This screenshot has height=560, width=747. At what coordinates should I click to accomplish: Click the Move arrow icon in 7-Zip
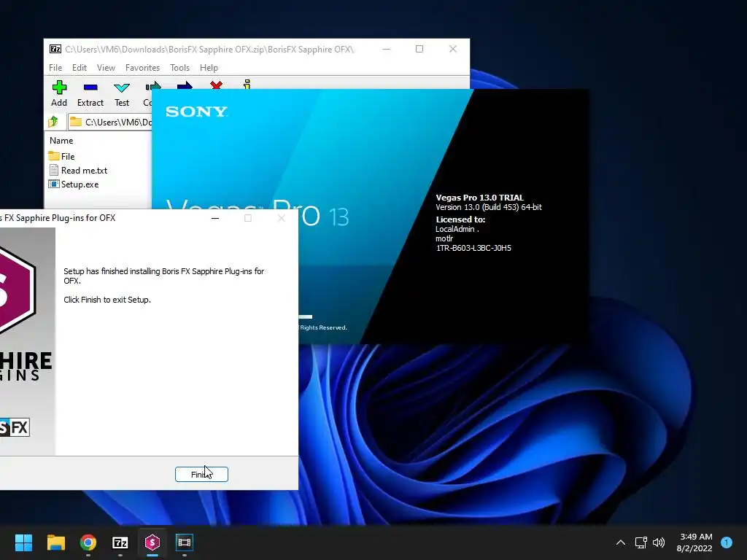185,86
